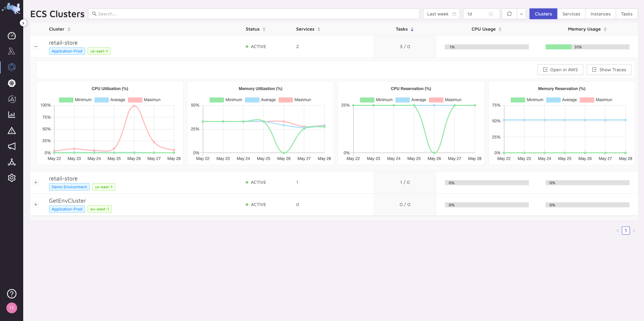Go to next page arrow
The image size is (644, 321).
pos(634,231)
